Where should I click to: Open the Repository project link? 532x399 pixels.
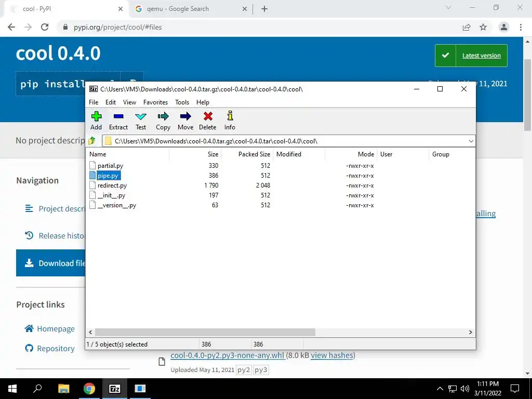tap(49, 349)
